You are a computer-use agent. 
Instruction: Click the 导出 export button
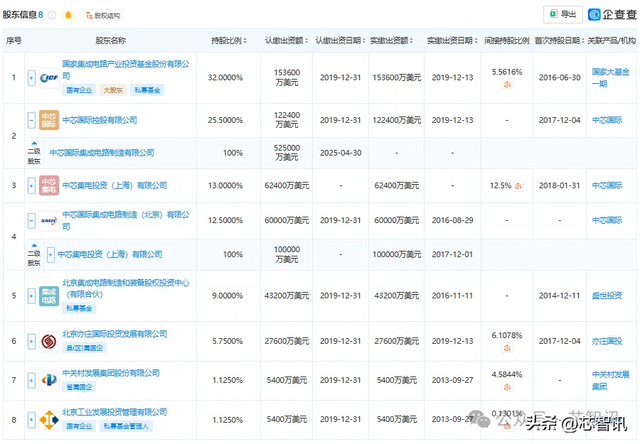pos(563,14)
